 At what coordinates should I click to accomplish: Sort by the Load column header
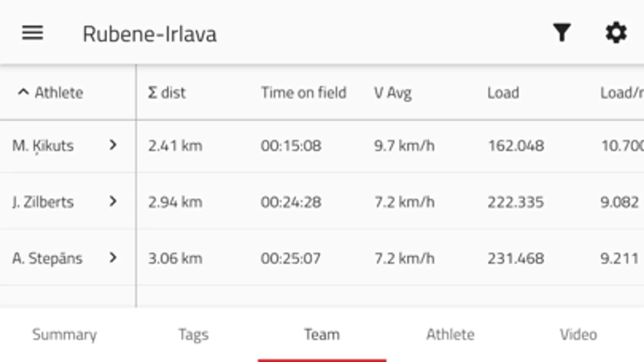pos(503,93)
